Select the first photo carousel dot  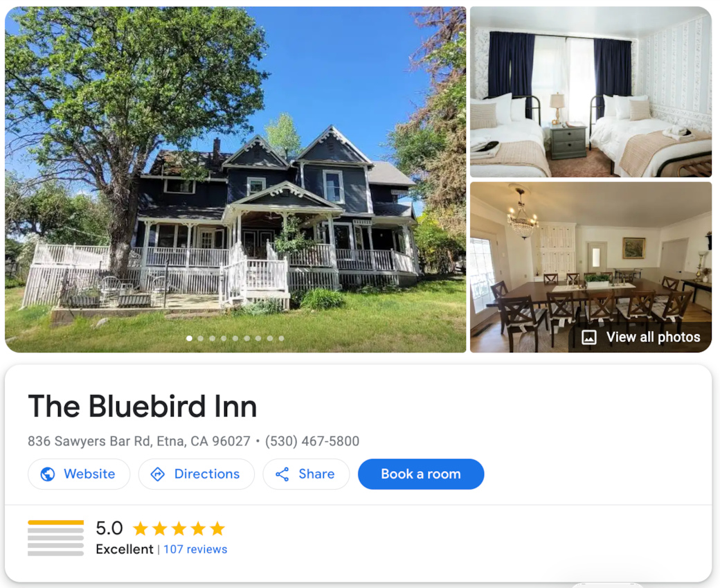point(189,338)
